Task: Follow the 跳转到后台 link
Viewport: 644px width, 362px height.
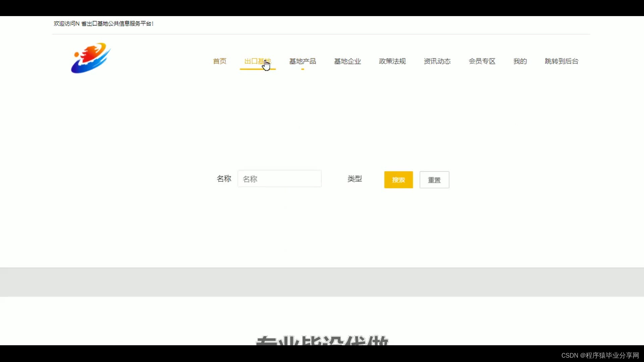Action: click(561, 61)
